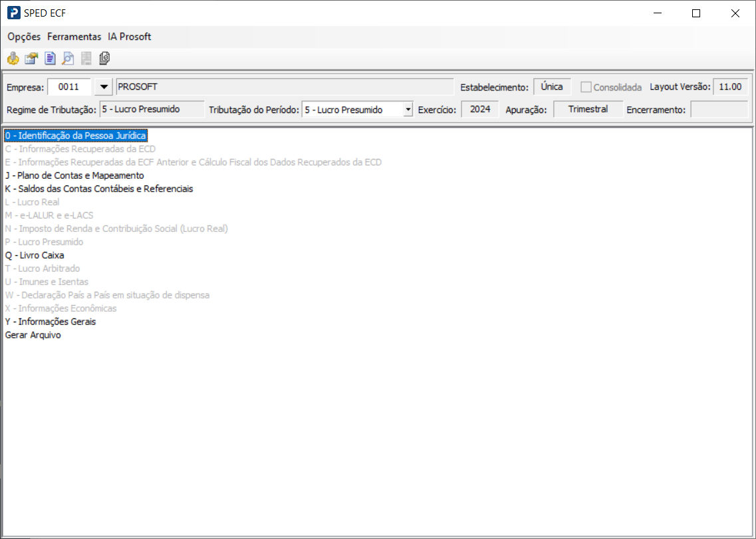Screen dimensions: 756x539
Task: Click the PROSOFT company name field
Action: click(x=285, y=87)
